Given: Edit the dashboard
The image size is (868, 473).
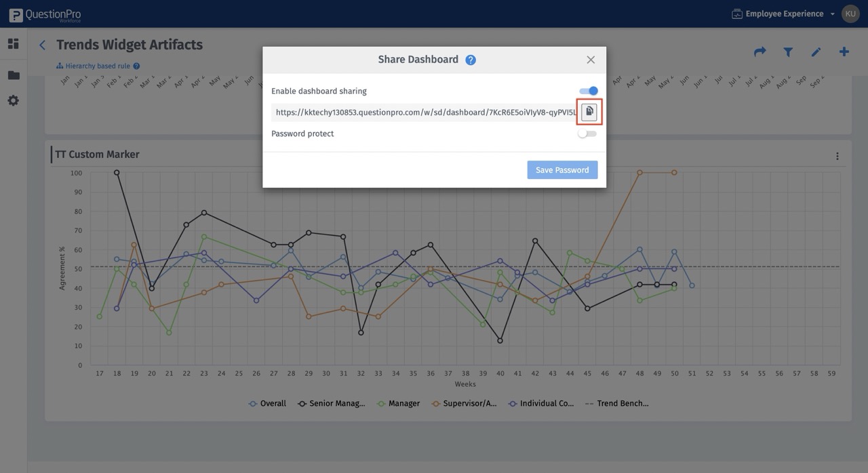Looking at the screenshot, I should [814, 50].
